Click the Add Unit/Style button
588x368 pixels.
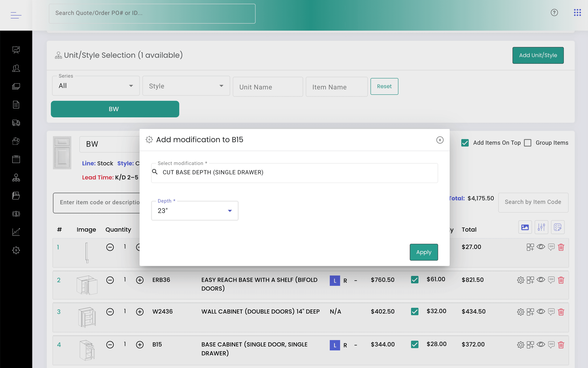pos(538,55)
